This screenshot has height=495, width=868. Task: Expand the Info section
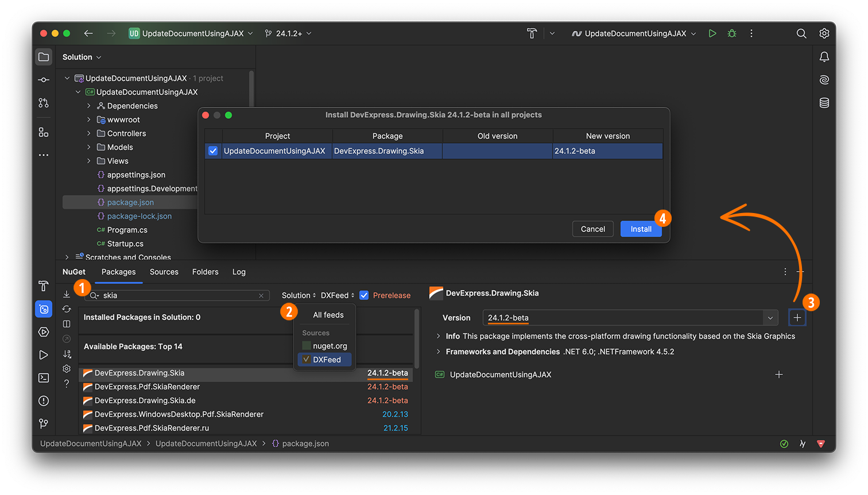pos(439,336)
